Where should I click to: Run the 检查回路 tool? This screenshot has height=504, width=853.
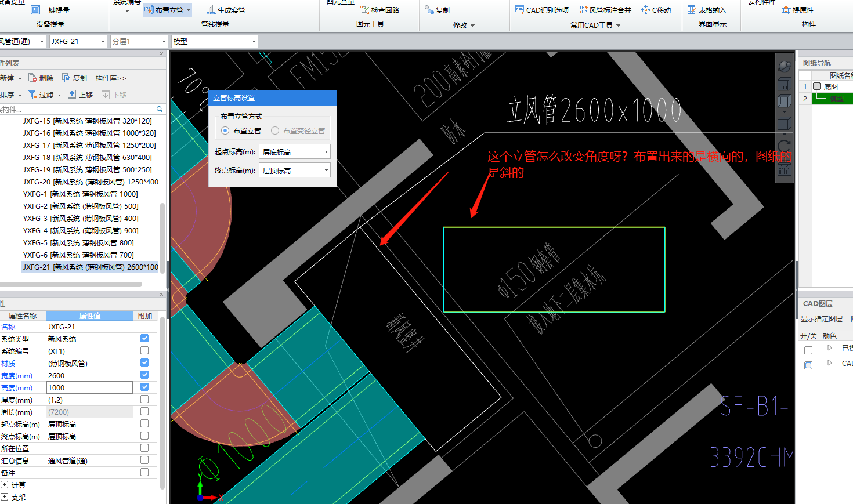(x=380, y=10)
